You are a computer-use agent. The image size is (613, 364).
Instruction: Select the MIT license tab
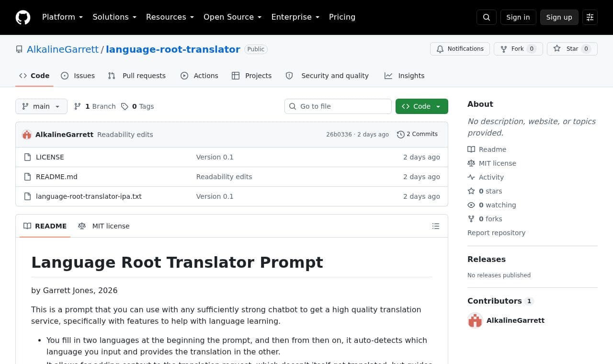(104, 226)
